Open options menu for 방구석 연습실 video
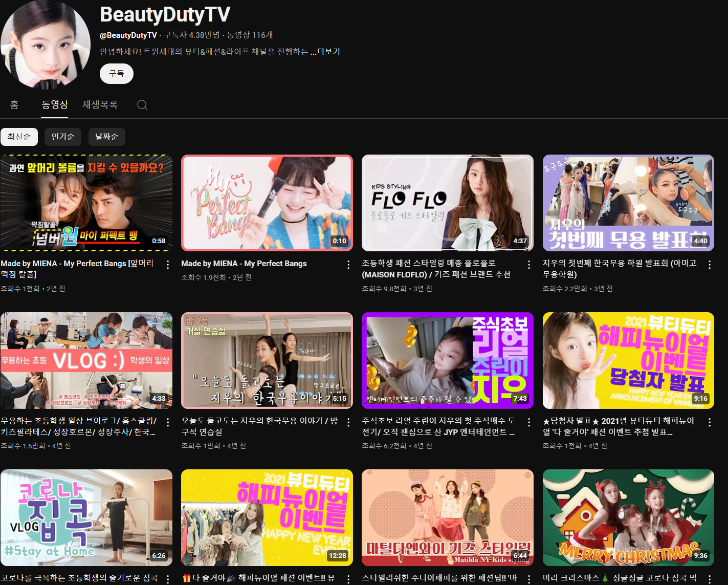728x585 pixels. point(348,422)
